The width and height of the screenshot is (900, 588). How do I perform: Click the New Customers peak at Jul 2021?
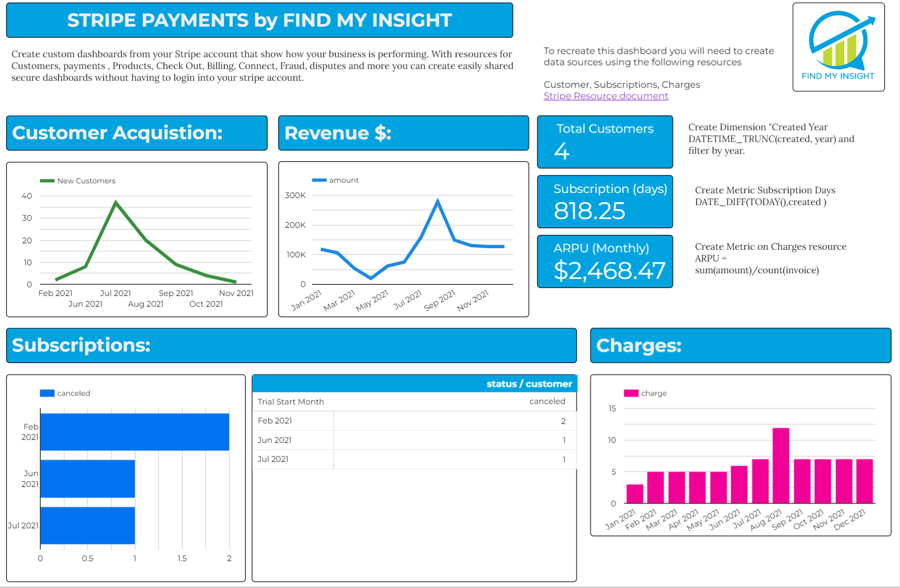pos(116,202)
